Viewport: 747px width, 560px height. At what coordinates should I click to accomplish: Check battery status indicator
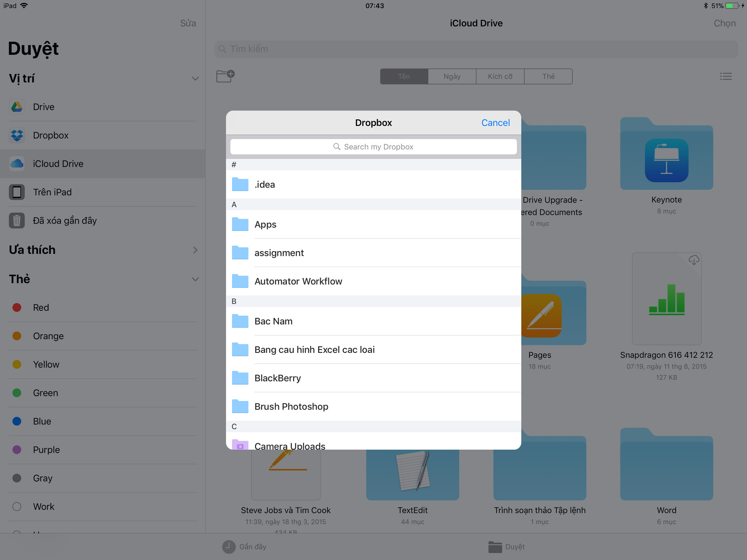point(733,6)
